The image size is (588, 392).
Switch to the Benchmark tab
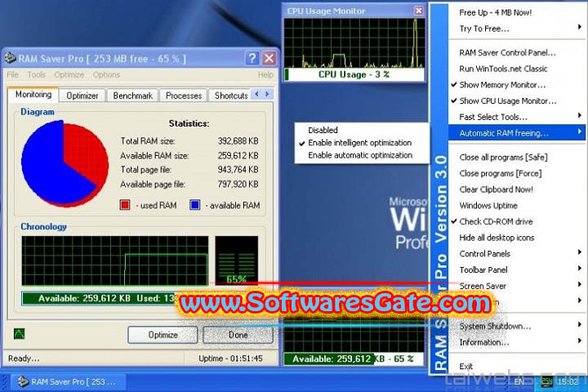133,96
